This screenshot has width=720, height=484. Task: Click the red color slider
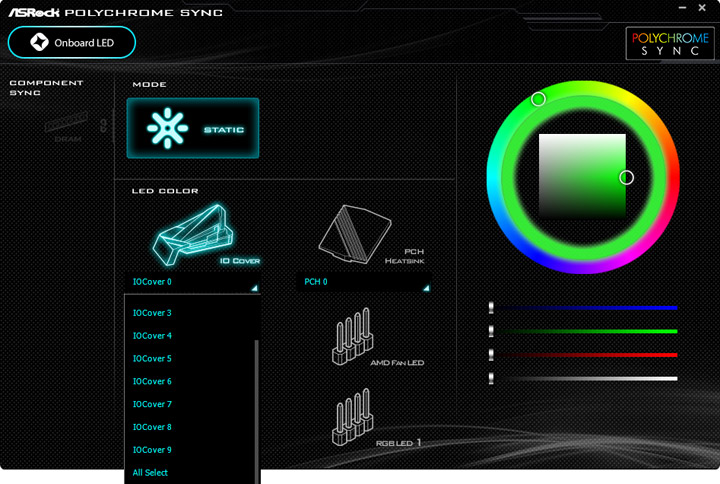tap(583, 355)
